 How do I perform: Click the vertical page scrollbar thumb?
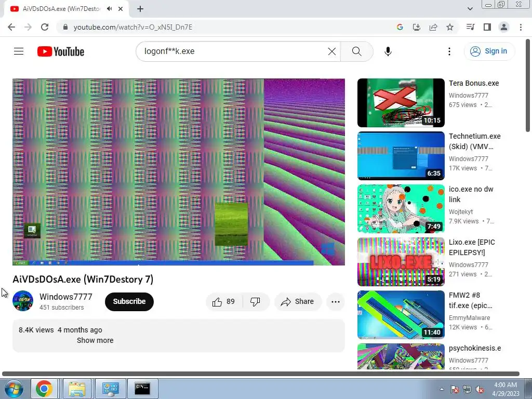click(x=528, y=85)
